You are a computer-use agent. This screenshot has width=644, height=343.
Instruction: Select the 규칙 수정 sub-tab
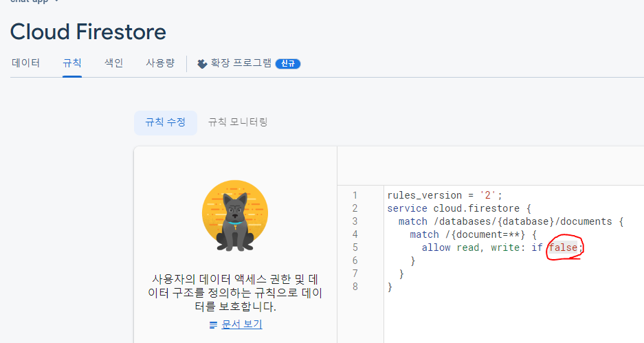pos(166,122)
